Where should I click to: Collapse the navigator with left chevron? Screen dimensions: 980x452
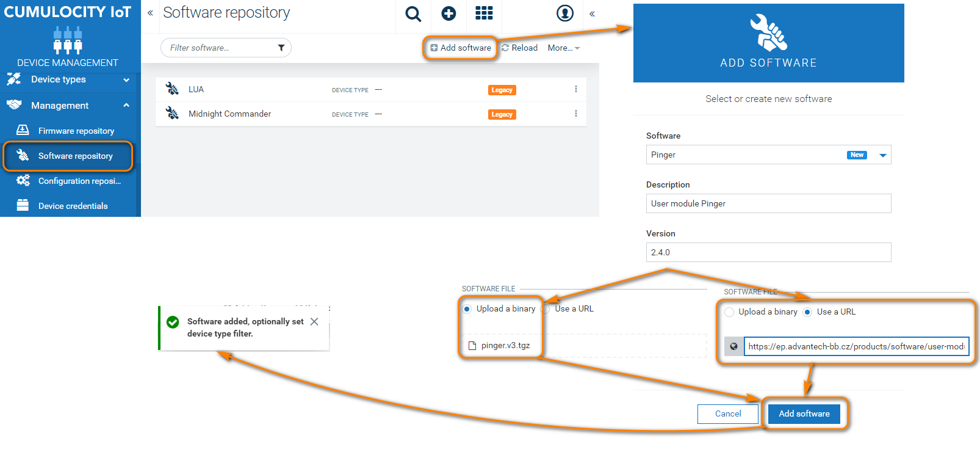click(x=150, y=13)
